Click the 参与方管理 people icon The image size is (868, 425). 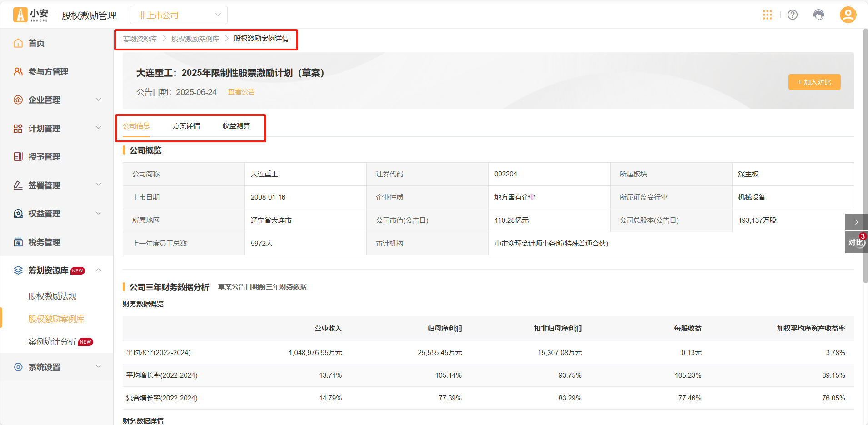coord(18,72)
